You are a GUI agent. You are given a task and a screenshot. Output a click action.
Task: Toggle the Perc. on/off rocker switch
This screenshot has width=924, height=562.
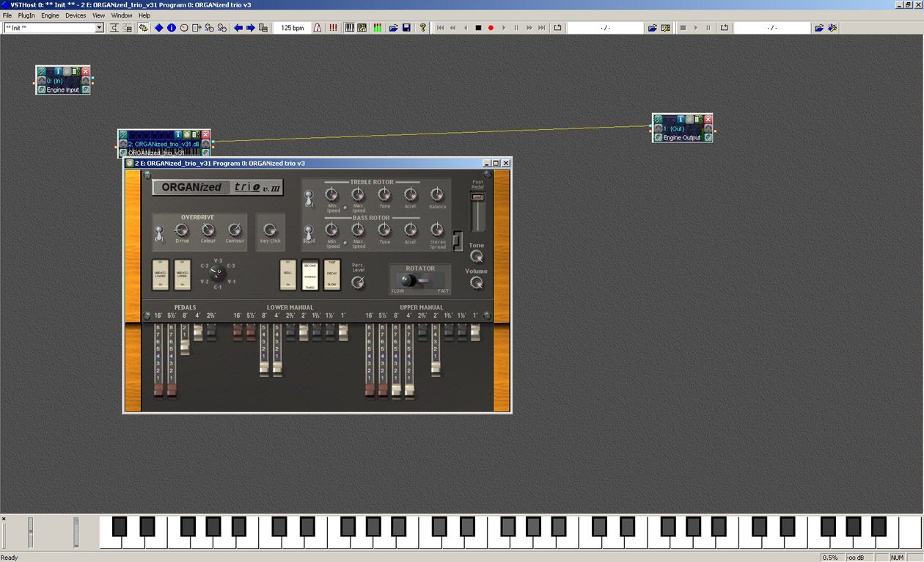pyautogui.click(x=288, y=274)
